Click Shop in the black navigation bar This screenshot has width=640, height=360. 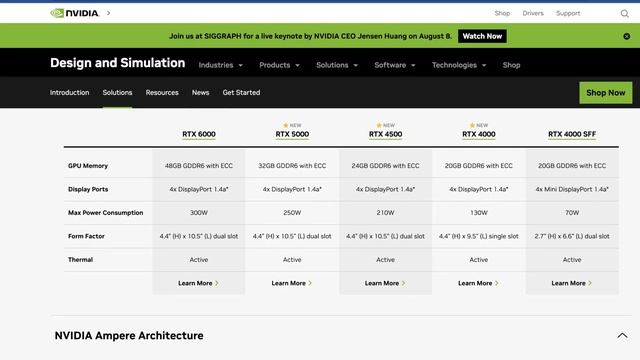[511, 65]
